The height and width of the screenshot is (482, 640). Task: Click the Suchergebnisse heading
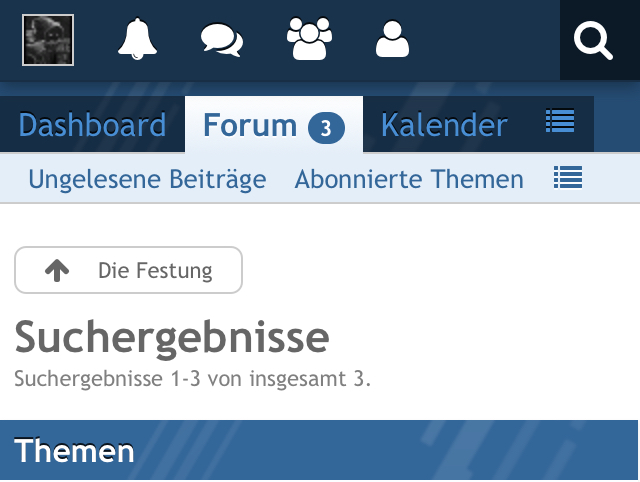point(172,339)
